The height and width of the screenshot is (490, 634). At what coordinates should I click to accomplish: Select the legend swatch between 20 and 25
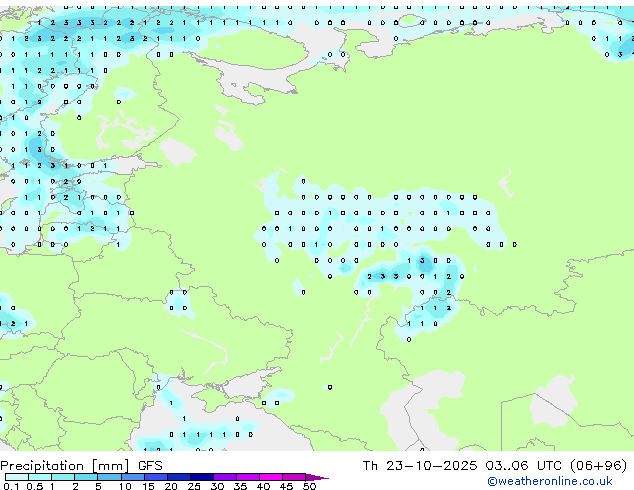178,477
